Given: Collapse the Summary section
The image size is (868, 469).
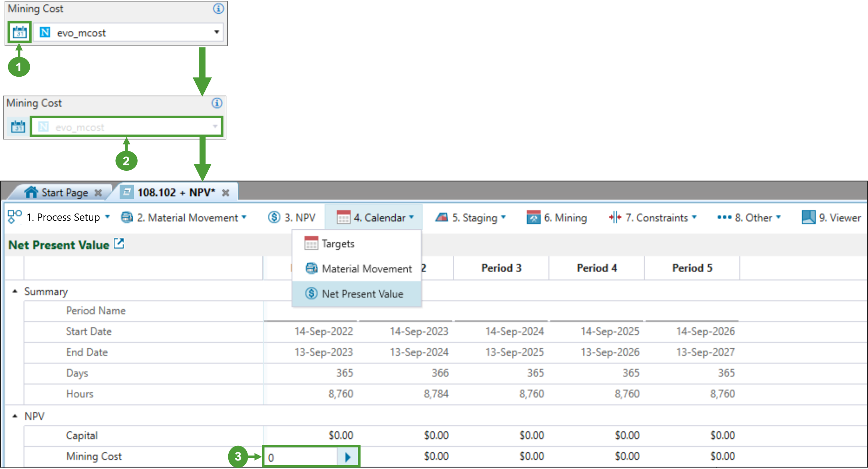Looking at the screenshot, I should click(x=15, y=291).
